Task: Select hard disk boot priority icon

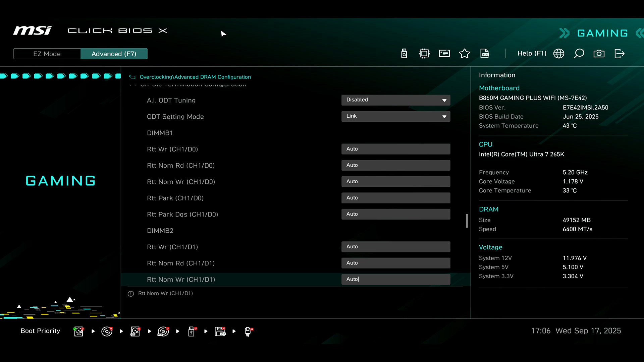Action: pyautogui.click(x=78, y=331)
